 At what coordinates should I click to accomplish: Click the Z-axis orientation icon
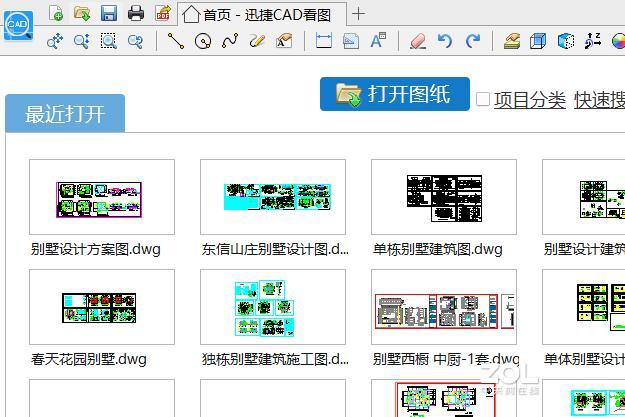[593, 41]
